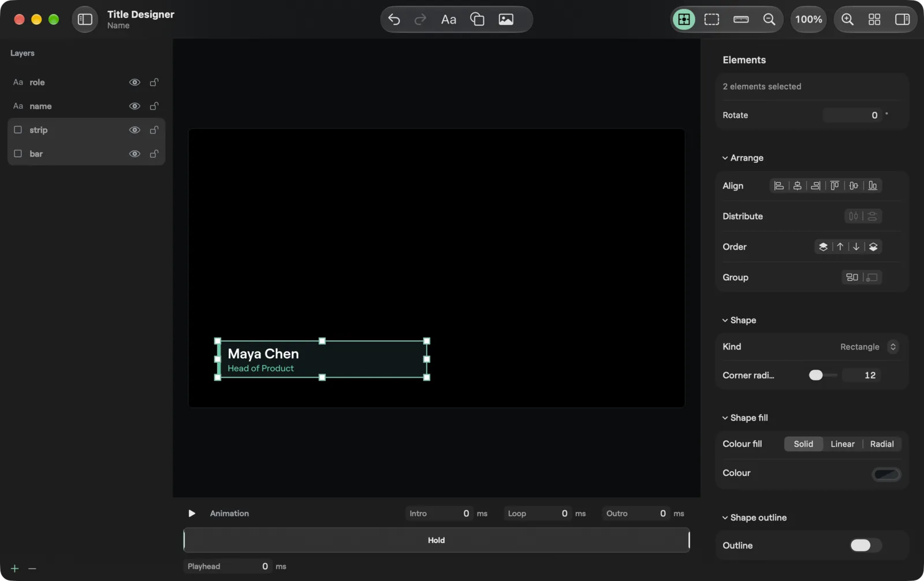Align selected elements to vertical centers
Viewport: 924px width, 581px height.
tap(854, 185)
